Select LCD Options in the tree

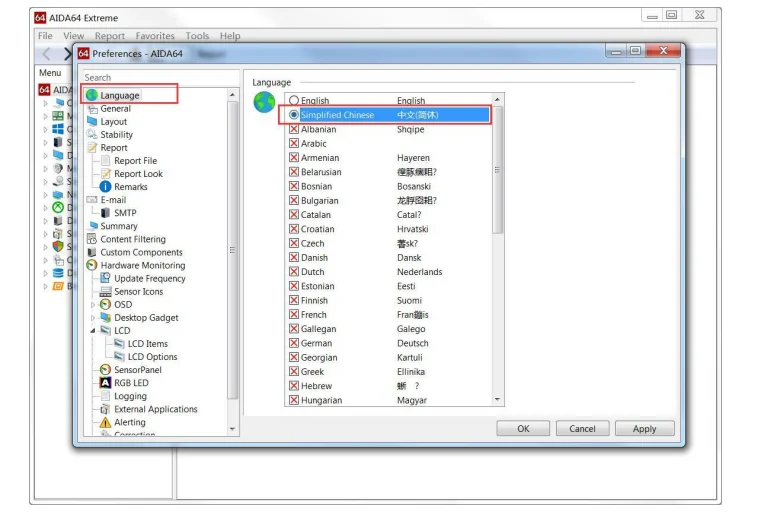click(152, 357)
